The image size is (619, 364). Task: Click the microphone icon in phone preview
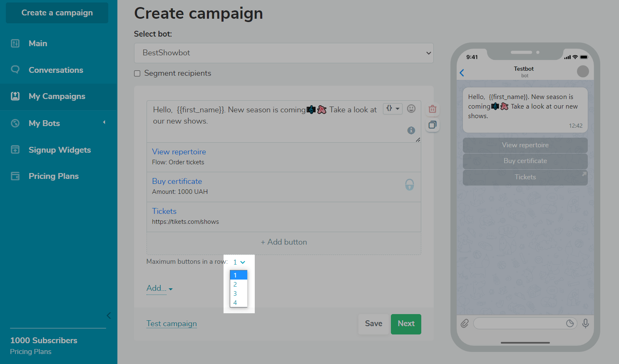pyautogui.click(x=585, y=323)
